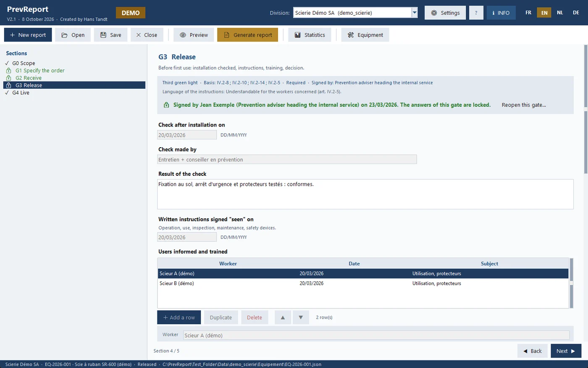Click the Reopen this gate link
Screen dimensions: 588x368
coord(524,105)
